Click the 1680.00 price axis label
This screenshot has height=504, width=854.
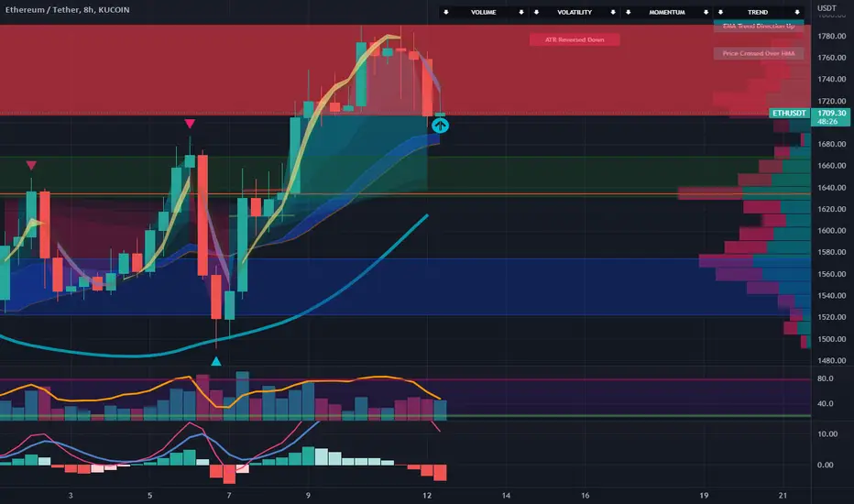(x=832, y=145)
